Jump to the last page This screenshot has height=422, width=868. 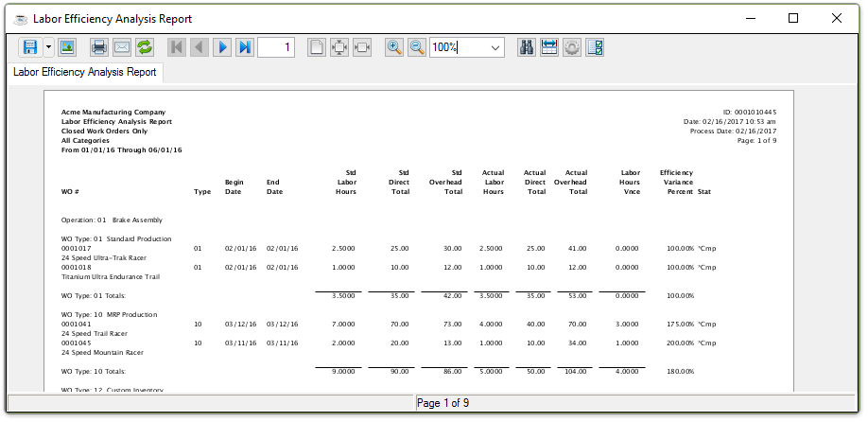coord(245,47)
